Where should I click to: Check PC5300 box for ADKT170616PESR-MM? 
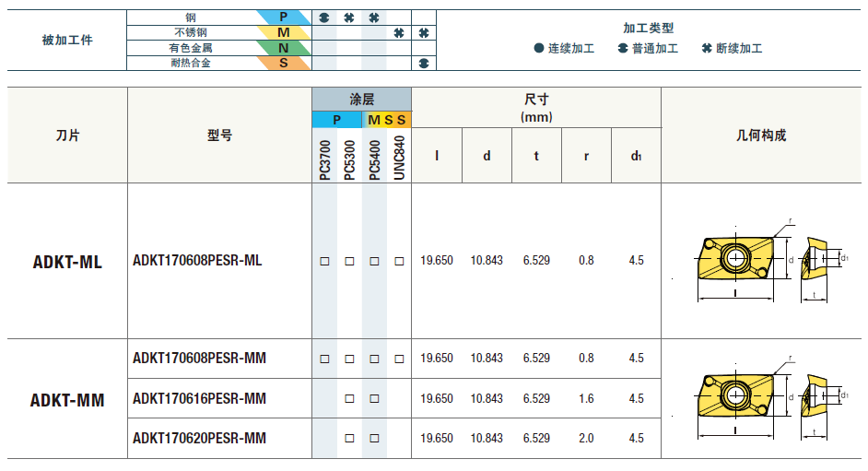tap(350, 398)
